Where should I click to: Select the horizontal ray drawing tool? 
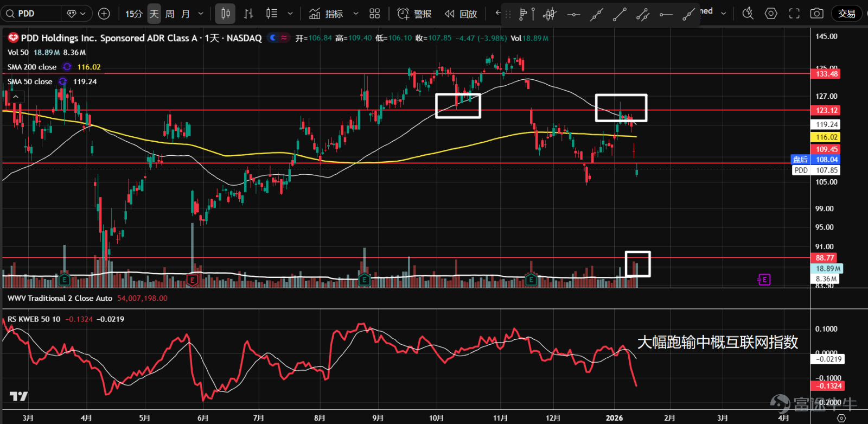click(666, 15)
